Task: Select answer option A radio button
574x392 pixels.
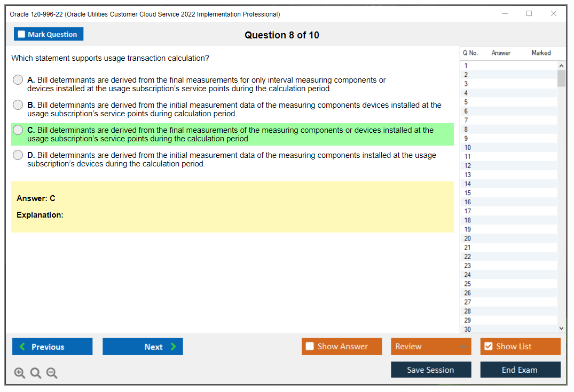Action: click(18, 79)
